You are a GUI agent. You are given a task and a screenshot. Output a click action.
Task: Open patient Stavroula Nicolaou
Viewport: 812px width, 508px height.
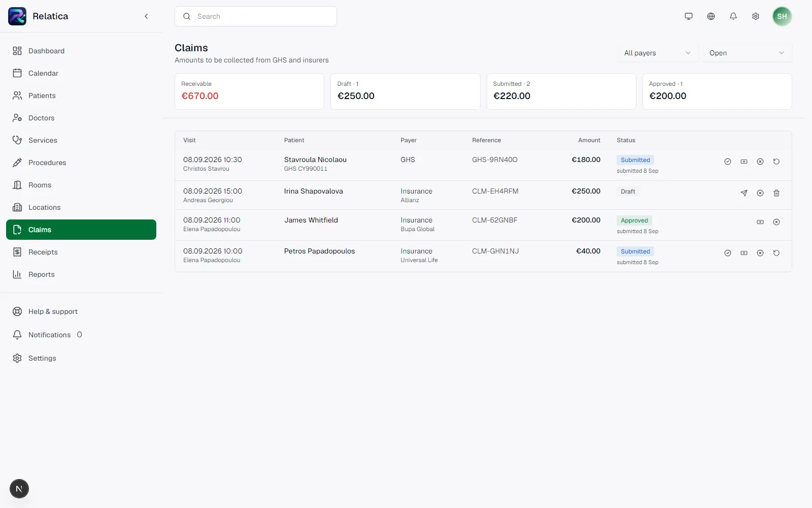(x=315, y=160)
